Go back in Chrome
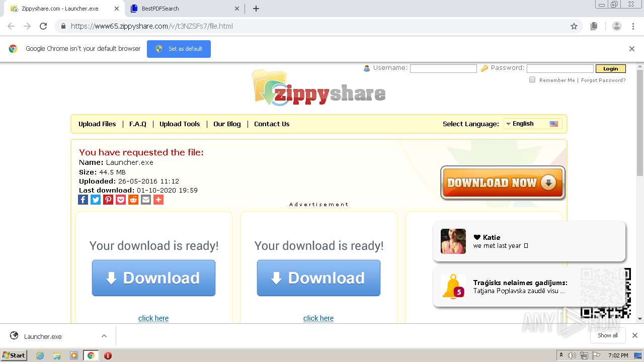 [x=11, y=26]
